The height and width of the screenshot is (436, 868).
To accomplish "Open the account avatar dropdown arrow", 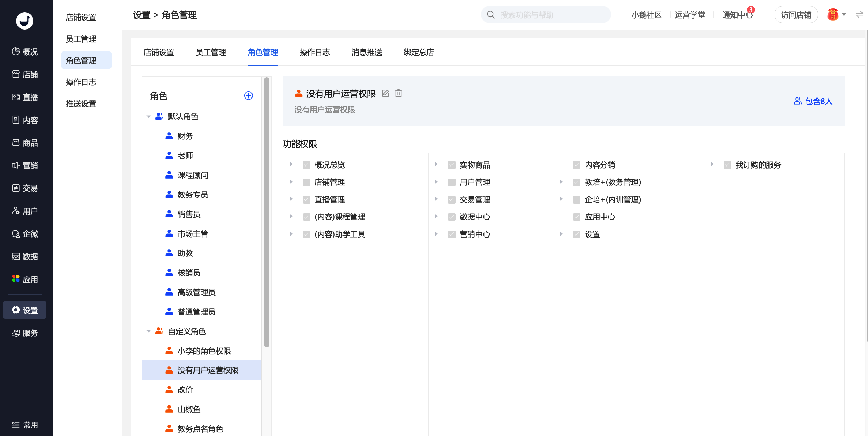I will 844,15.
